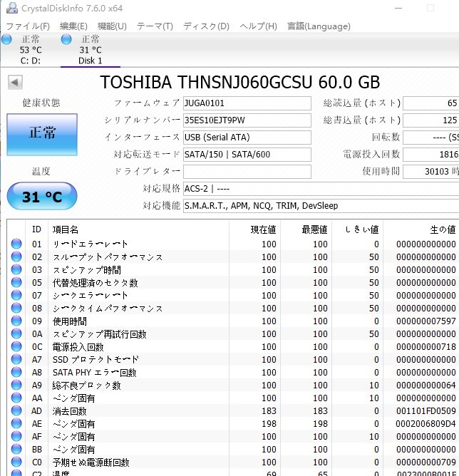Click the blue status orb above Disk 1

point(66,39)
